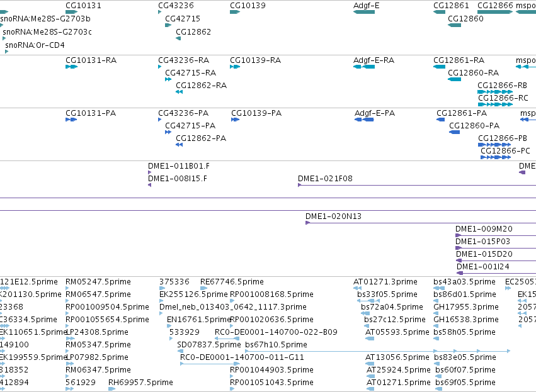Viewport: 536px width, 392px height.
Task: Click the EK255126.5prime EST label
Action: click(193, 294)
